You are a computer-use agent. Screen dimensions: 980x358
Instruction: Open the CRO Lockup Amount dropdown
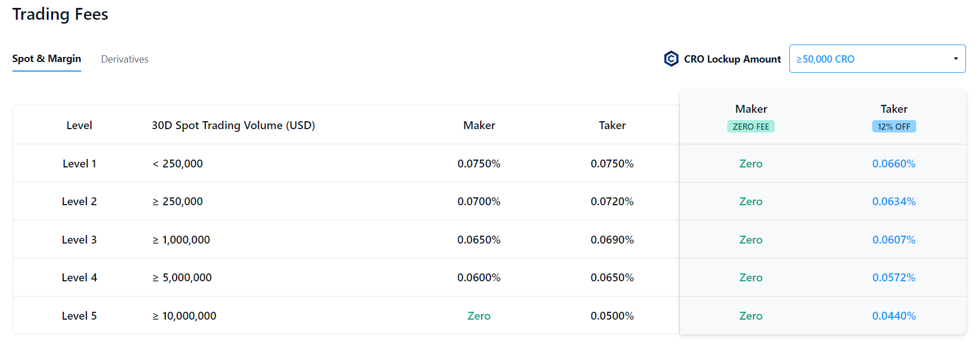877,59
